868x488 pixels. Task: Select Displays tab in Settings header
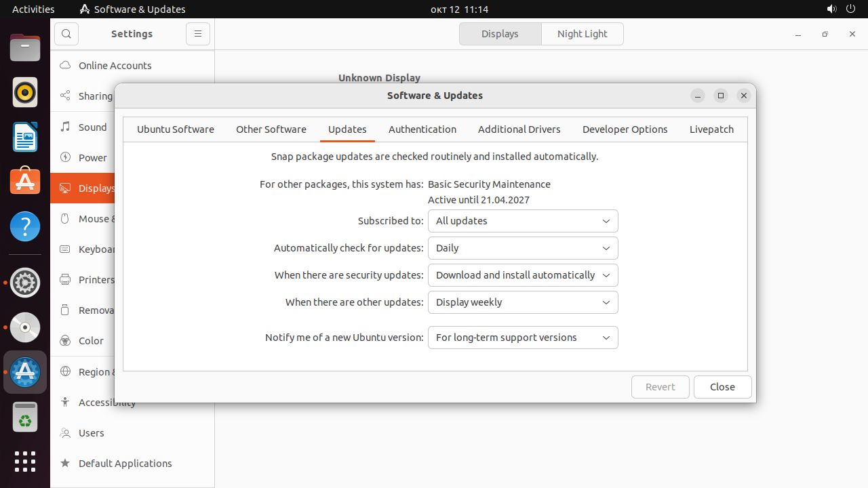tap(500, 34)
